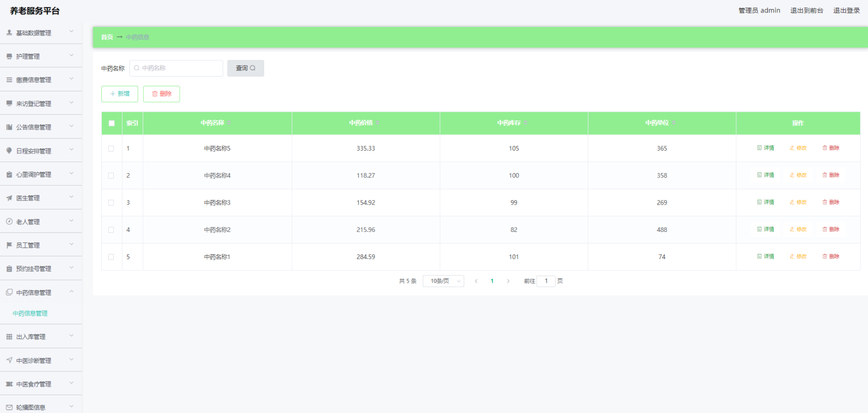Expand the 出入库管理 chevron
This screenshot has height=413, width=868.
tap(71, 335)
